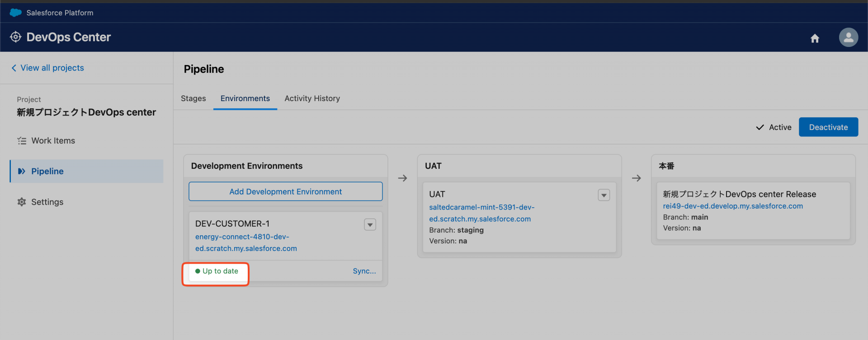The width and height of the screenshot is (868, 340).
Task: Click the Up to date status text
Action: pos(220,271)
